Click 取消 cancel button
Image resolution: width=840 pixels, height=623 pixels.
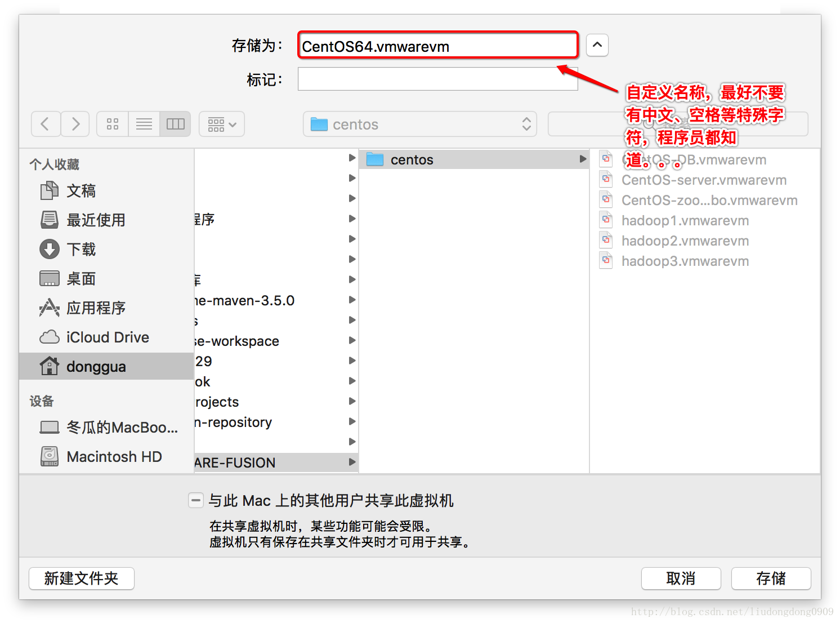681,578
